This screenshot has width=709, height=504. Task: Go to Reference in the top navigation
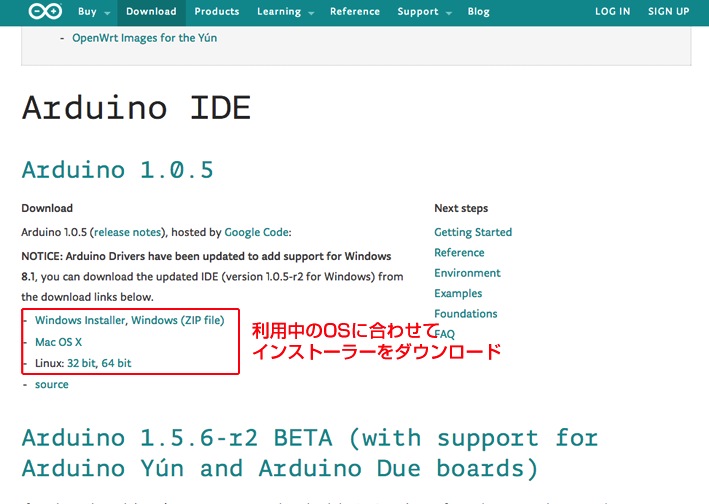[x=355, y=12]
